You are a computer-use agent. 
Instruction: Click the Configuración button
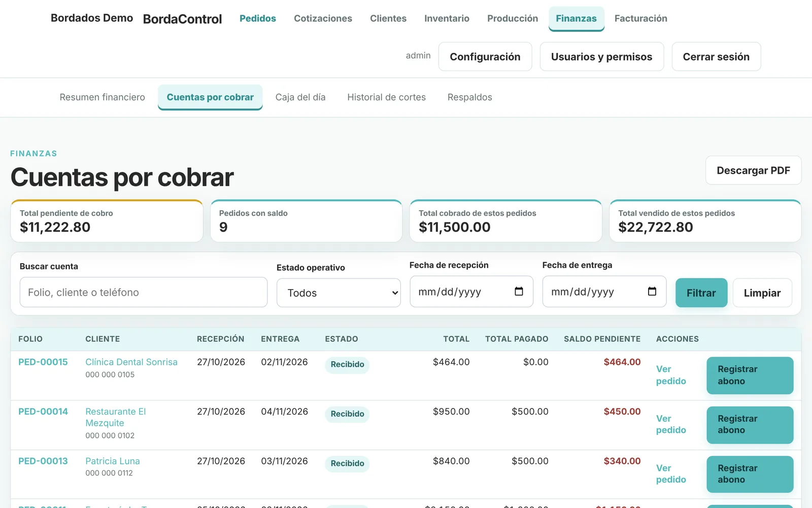click(x=485, y=56)
